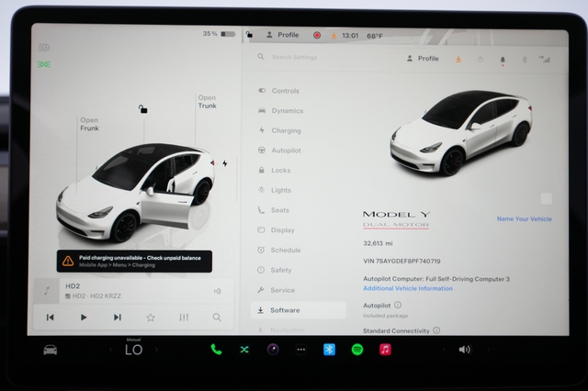Favorite the current station with star icon
Screen dimensions: 588x391
pyautogui.click(x=151, y=318)
